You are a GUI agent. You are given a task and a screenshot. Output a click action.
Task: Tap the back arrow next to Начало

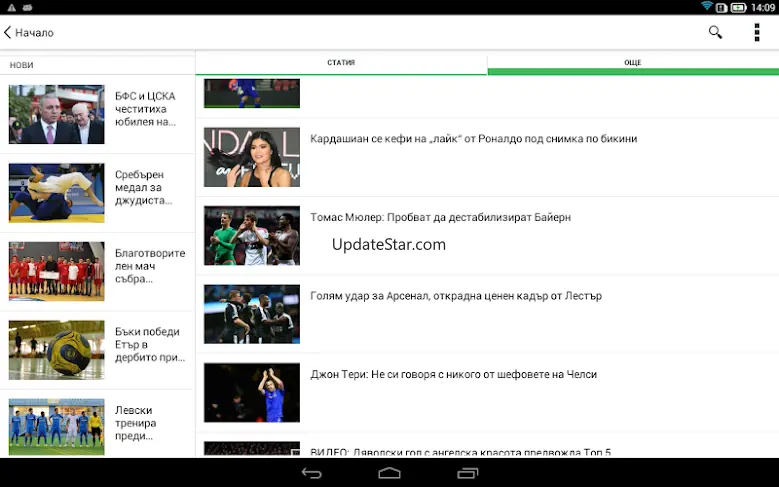click(x=8, y=33)
